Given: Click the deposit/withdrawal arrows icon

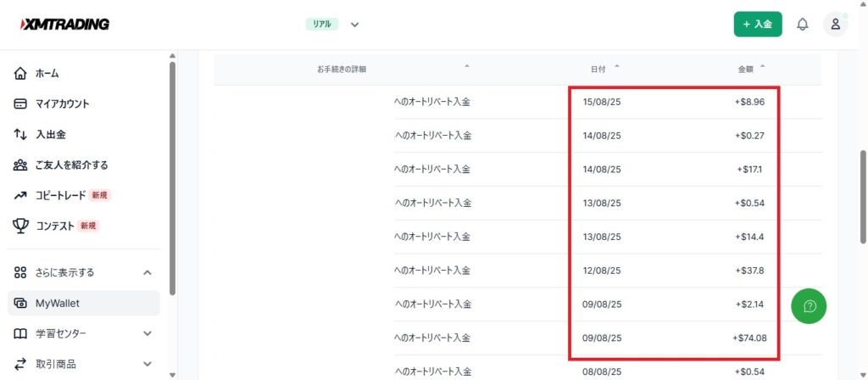Looking at the screenshot, I should pos(21,135).
